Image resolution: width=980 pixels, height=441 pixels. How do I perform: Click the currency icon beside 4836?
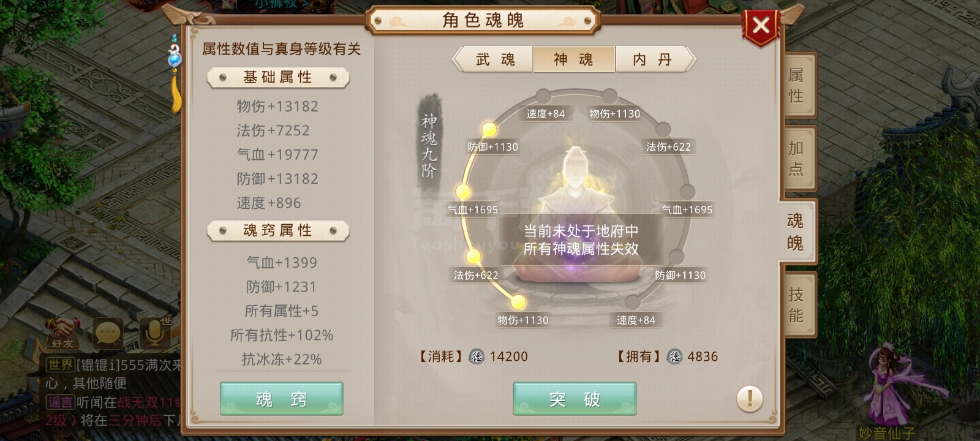(674, 356)
